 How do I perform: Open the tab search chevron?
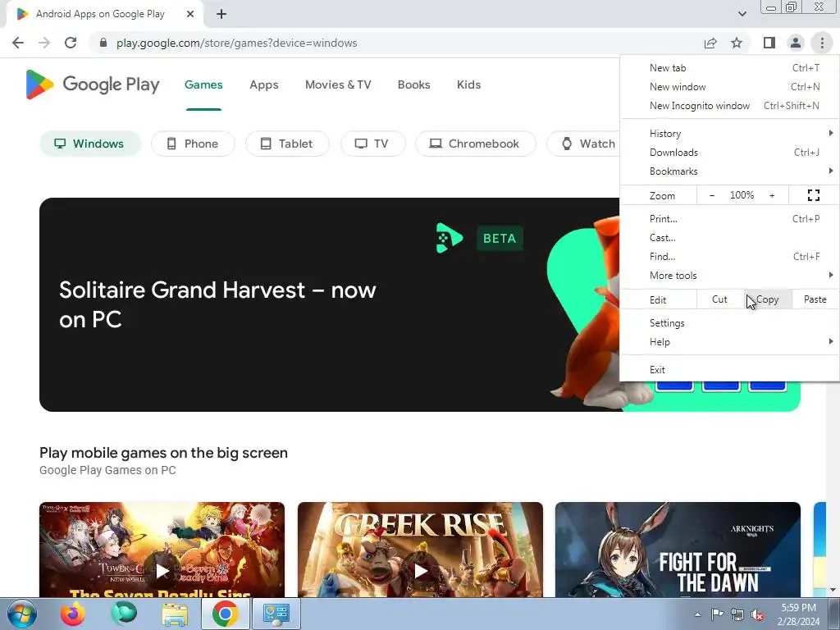coord(742,14)
